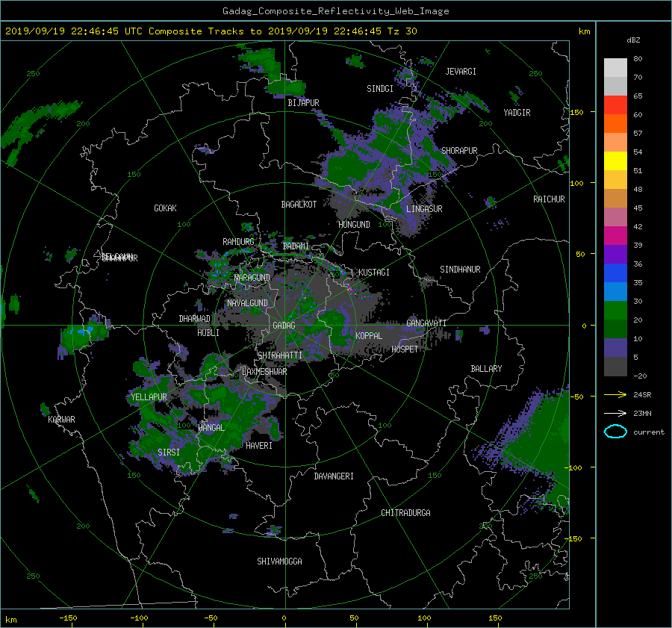
Task: Click the CHITRADURGA city label
Action: click(405, 513)
